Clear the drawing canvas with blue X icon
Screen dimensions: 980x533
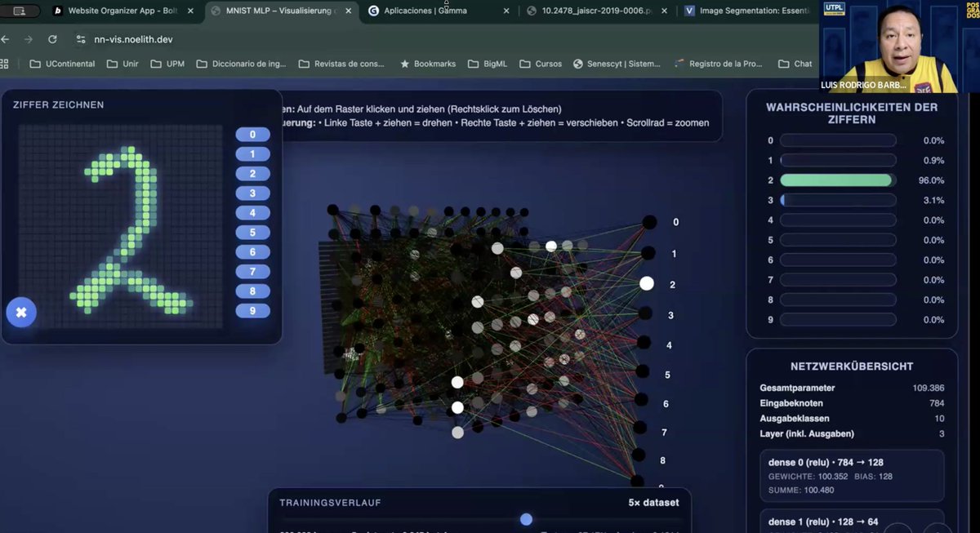[21, 312]
